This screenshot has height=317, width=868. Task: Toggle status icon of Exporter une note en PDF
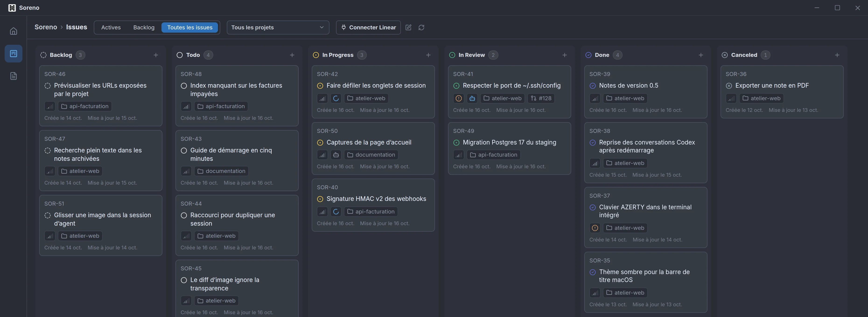[729, 86]
